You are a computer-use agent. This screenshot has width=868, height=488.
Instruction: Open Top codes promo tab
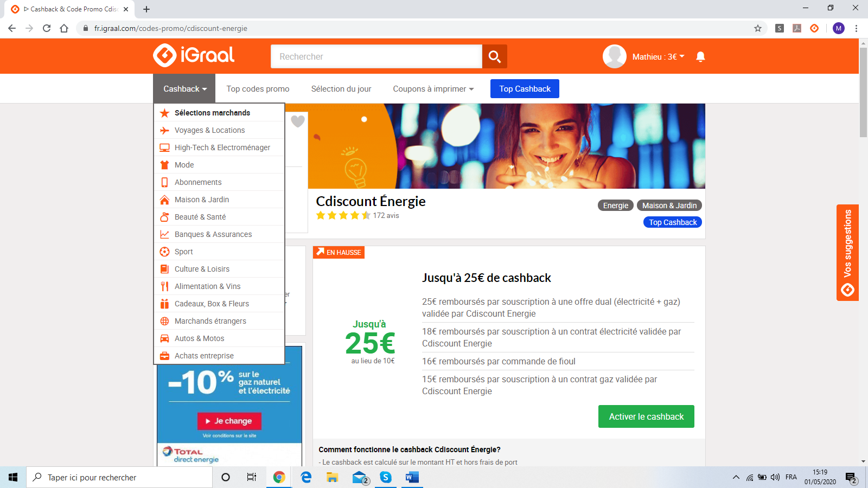258,89
